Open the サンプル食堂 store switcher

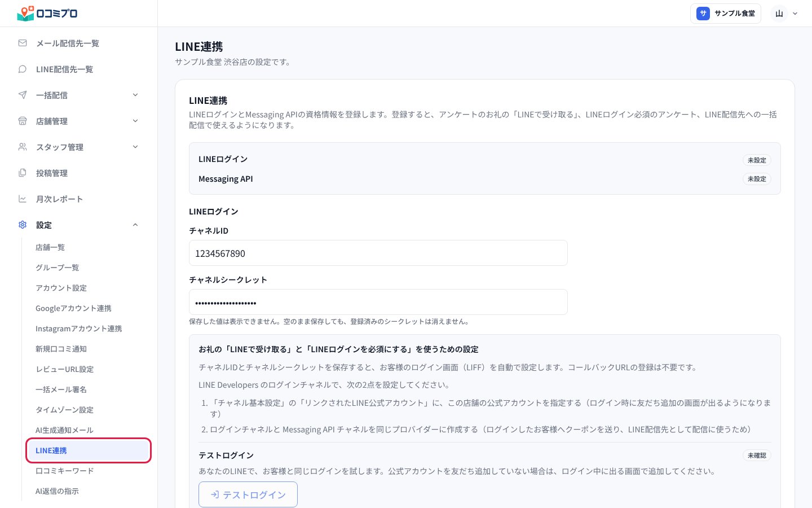pyautogui.click(x=726, y=14)
